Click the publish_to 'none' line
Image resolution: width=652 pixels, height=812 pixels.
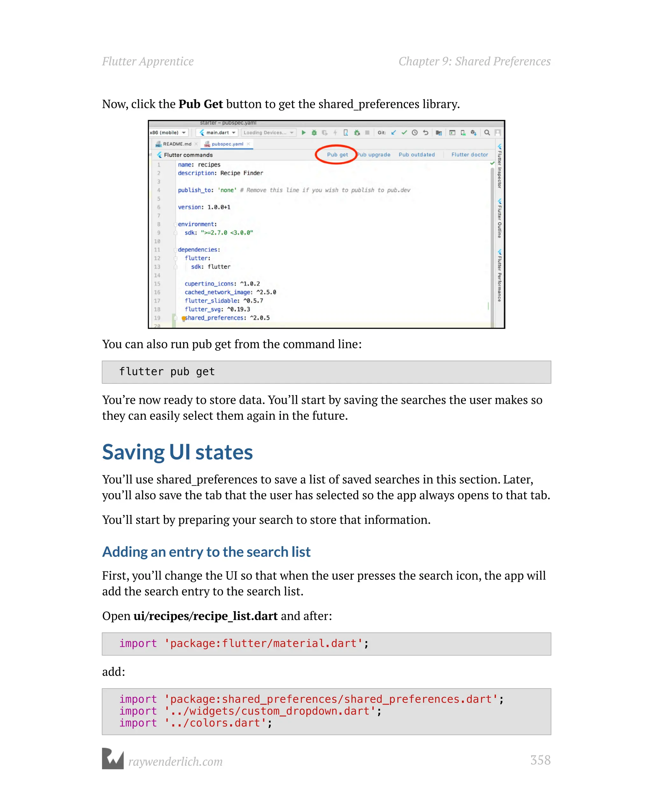(x=294, y=190)
